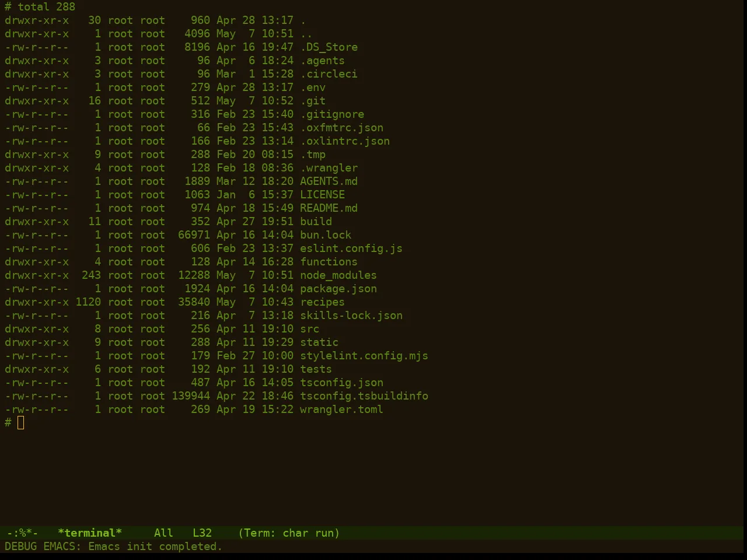Select the .gitignore file name
The image size is (747, 560).
pyautogui.click(x=332, y=114)
